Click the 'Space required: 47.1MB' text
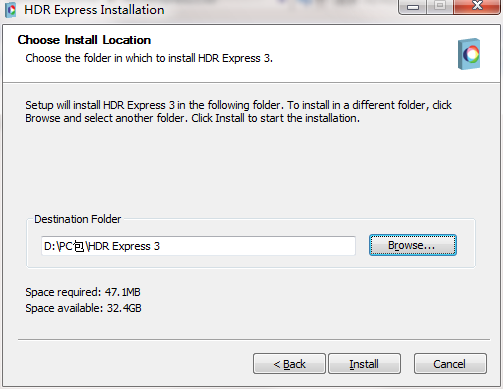The height and width of the screenshot is (389, 503). pos(83,292)
